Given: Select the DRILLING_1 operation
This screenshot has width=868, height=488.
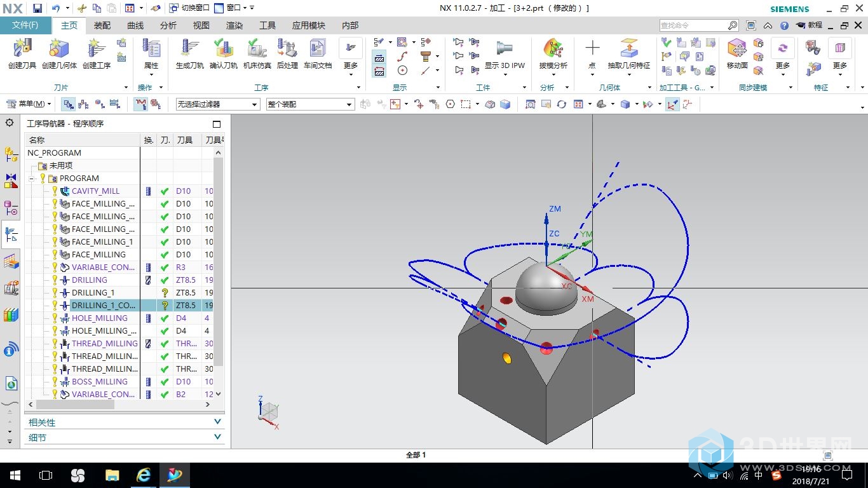Looking at the screenshot, I should tap(93, 292).
